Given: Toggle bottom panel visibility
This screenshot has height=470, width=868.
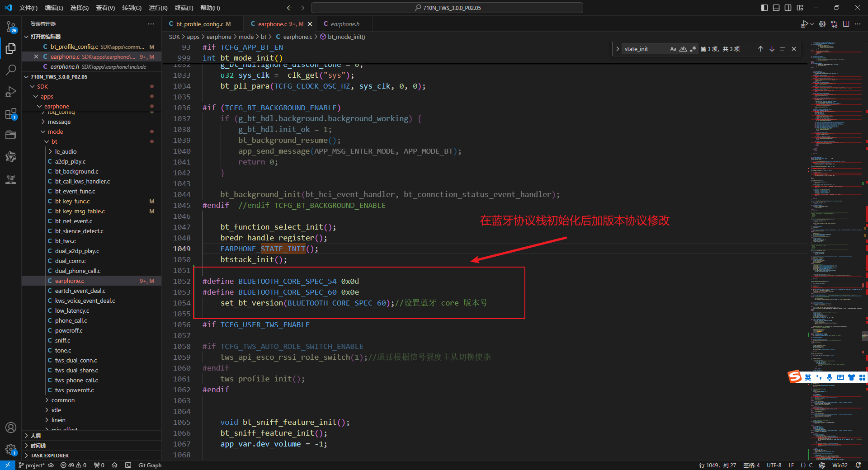Looking at the screenshot, I should (x=776, y=8).
